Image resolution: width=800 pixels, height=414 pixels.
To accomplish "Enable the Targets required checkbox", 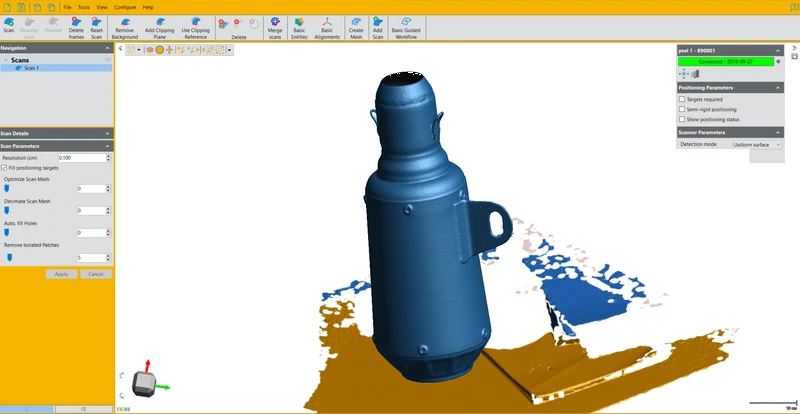I will (682, 99).
